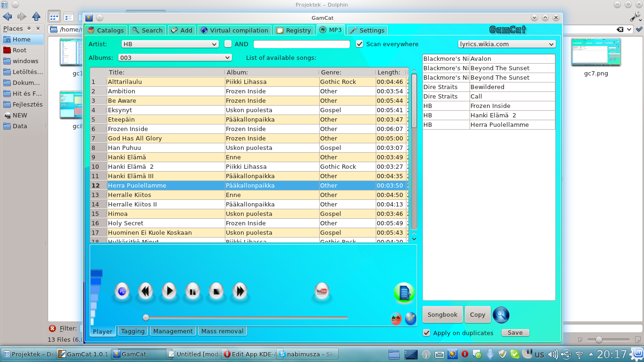Start playback with the play button
This screenshot has width=644, height=362.
[x=169, y=291]
